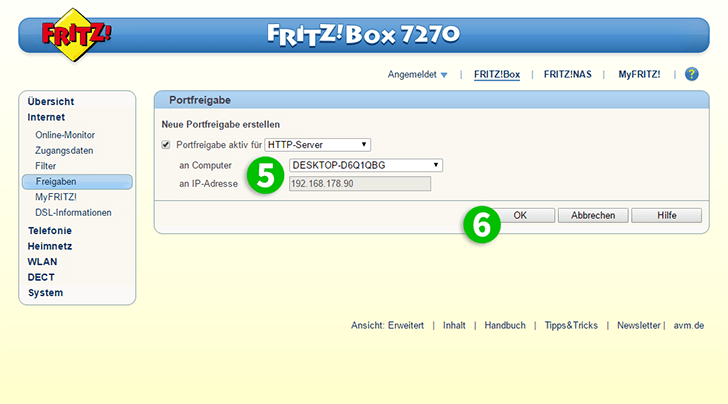Open the MyFRITZ! top navigation link
Image resolution: width=728 pixels, height=404 pixels.
point(639,75)
